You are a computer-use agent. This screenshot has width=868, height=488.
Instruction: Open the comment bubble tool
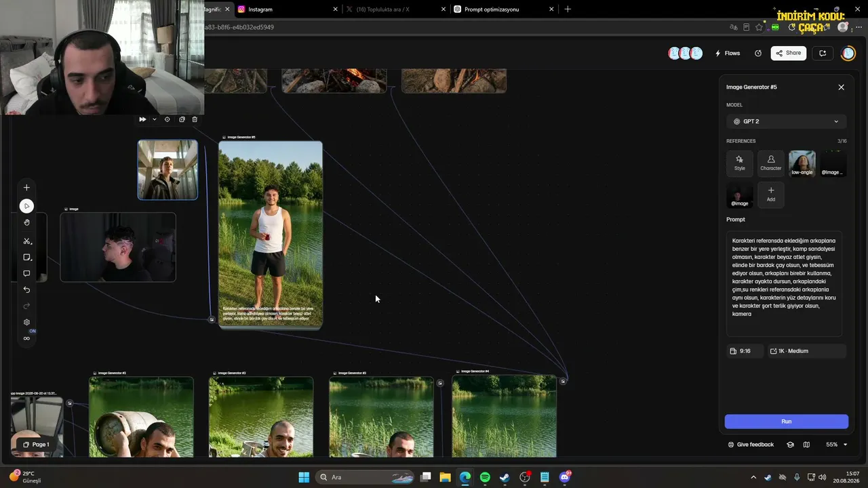point(26,274)
